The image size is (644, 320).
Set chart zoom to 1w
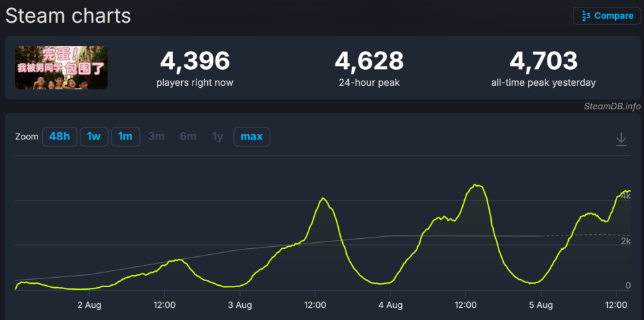(94, 136)
